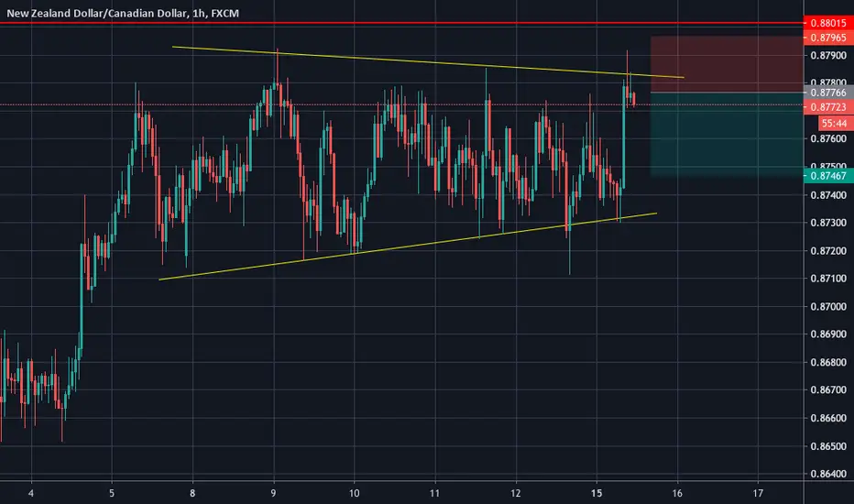Click the 0.87100 price axis label

pos(828,279)
